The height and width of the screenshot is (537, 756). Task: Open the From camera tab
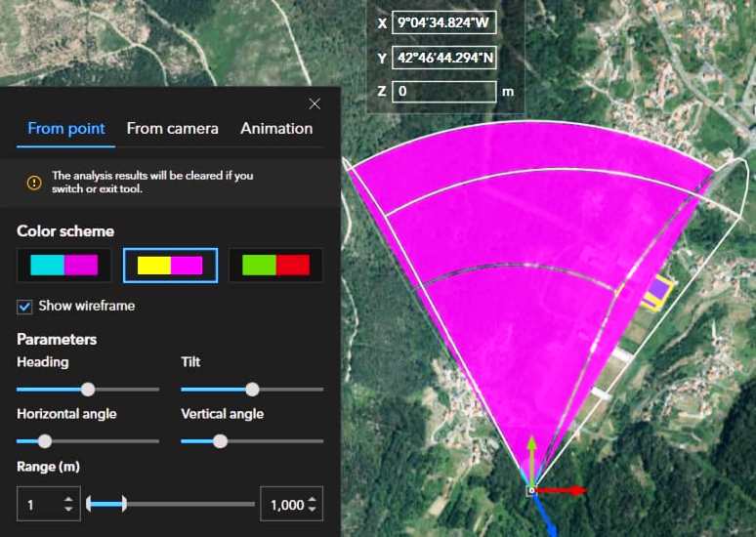(172, 129)
